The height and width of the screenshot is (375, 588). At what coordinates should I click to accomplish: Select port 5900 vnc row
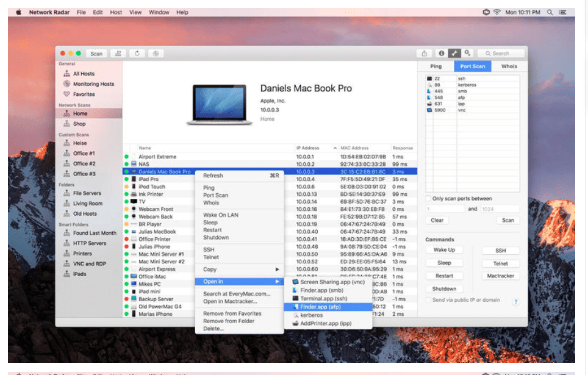473,110
